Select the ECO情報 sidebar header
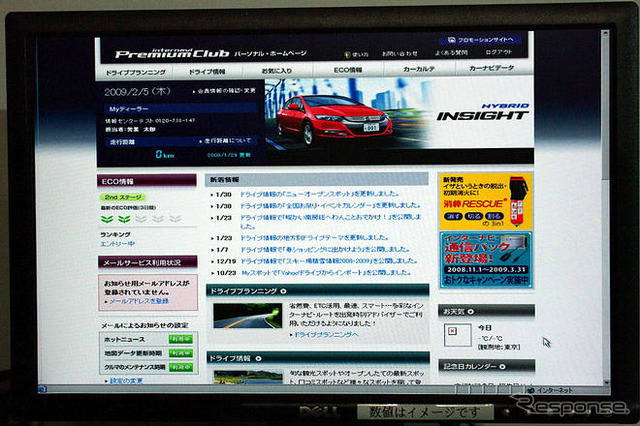The image size is (640, 426). [x=147, y=181]
